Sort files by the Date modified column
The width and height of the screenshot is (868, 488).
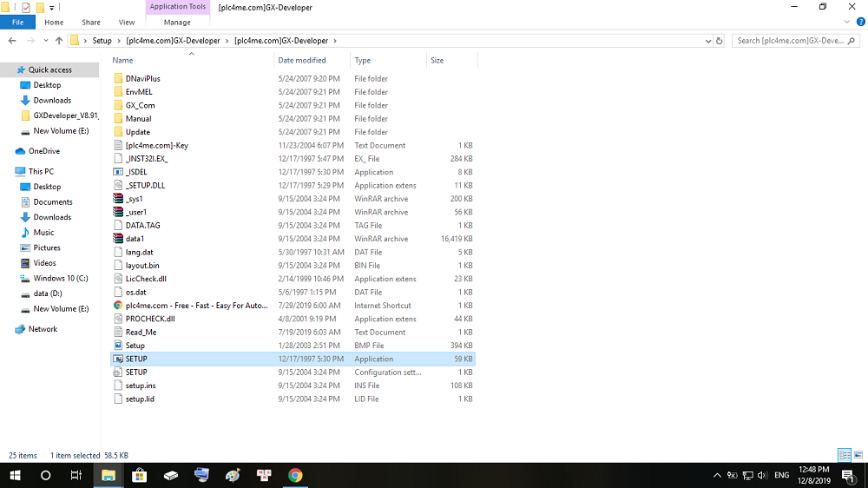(x=302, y=61)
